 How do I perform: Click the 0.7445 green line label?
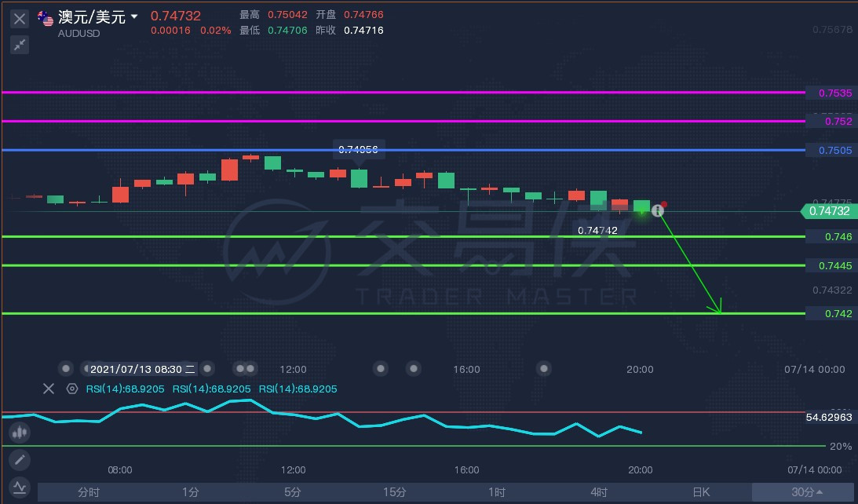tap(833, 265)
